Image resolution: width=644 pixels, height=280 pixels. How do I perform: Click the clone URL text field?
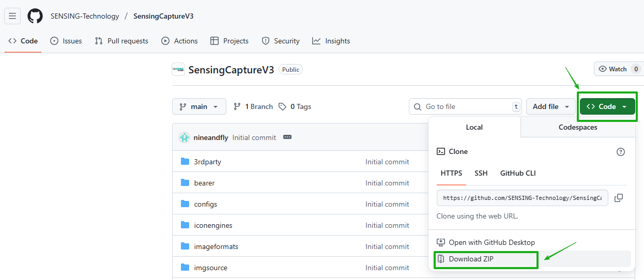[x=522, y=198]
